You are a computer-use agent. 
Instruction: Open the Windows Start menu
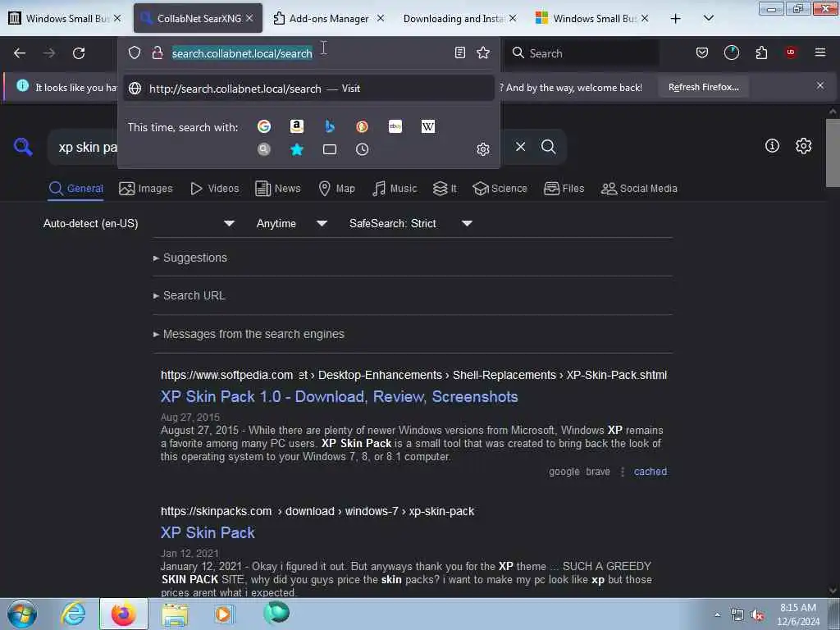pos(22,614)
